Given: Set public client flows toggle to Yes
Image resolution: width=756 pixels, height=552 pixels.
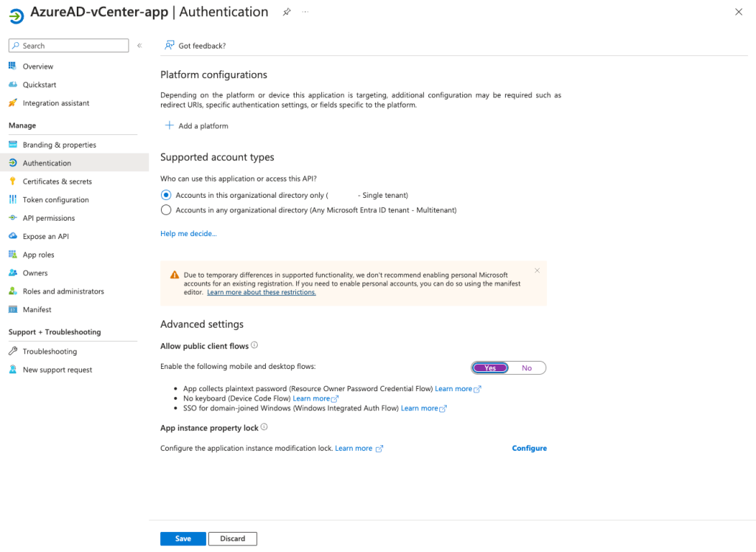Looking at the screenshot, I should click(490, 368).
